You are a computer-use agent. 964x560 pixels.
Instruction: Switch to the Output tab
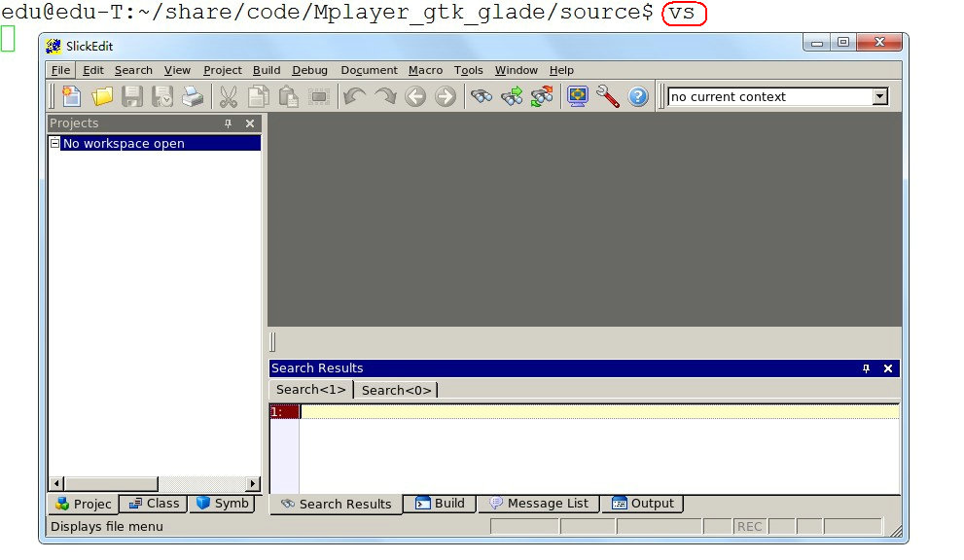pyautogui.click(x=643, y=504)
